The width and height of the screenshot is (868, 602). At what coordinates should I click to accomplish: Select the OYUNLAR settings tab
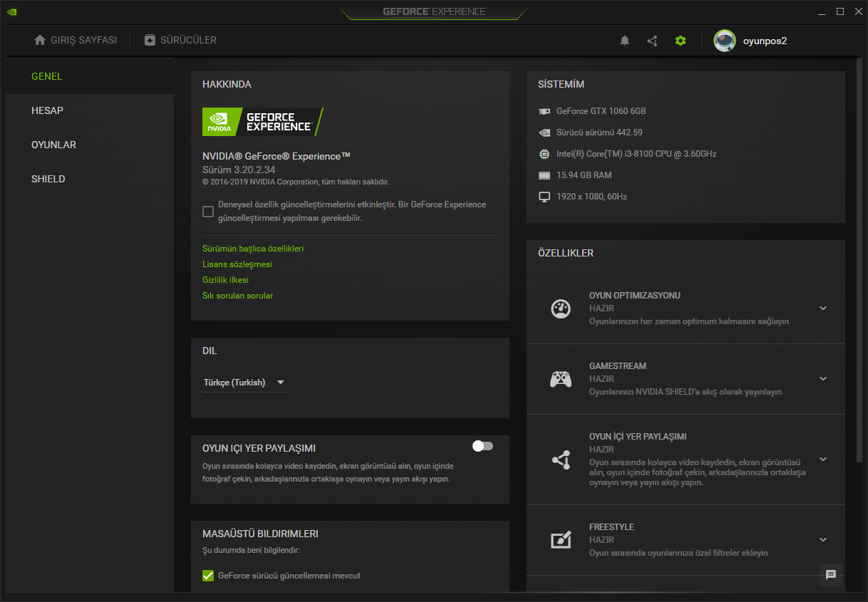tap(90, 145)
